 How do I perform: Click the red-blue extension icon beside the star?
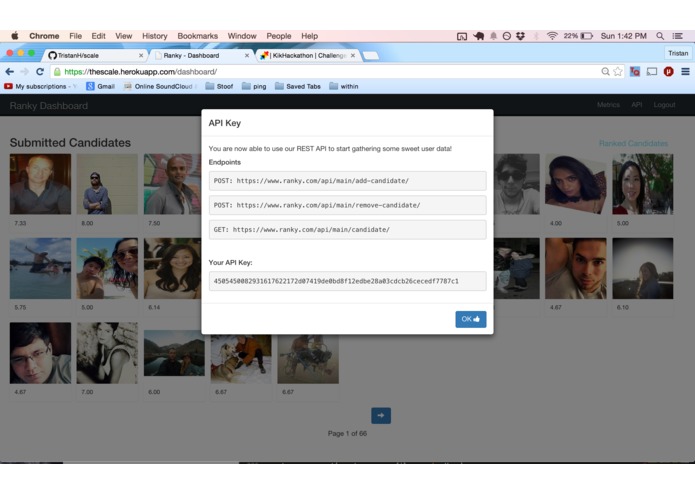tap(635, 71)
